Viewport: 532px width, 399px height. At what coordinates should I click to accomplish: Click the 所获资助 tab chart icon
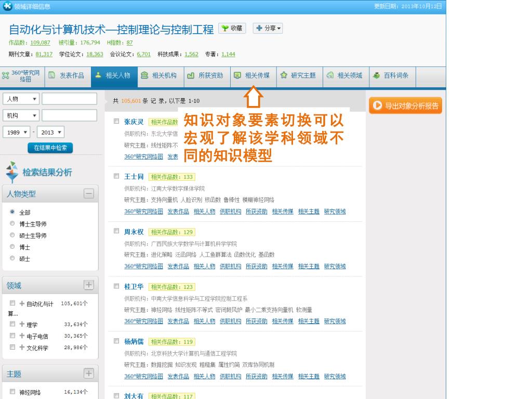(x=191, y=75)
